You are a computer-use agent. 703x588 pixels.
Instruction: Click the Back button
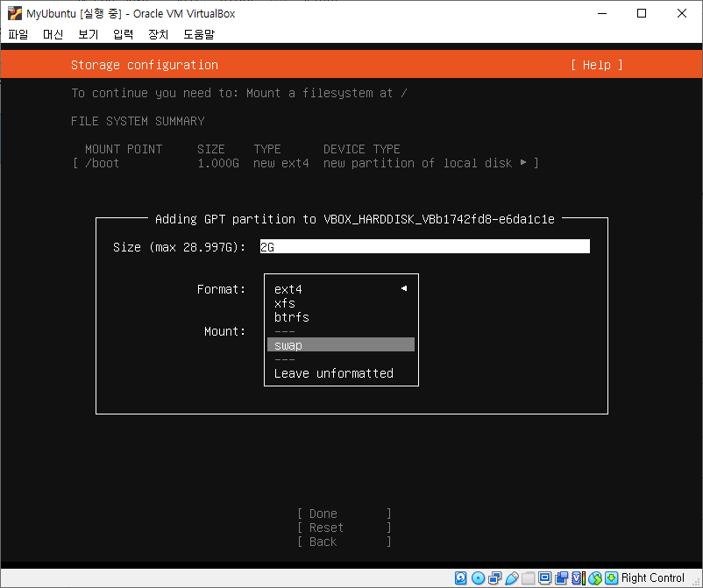point(344,542)
